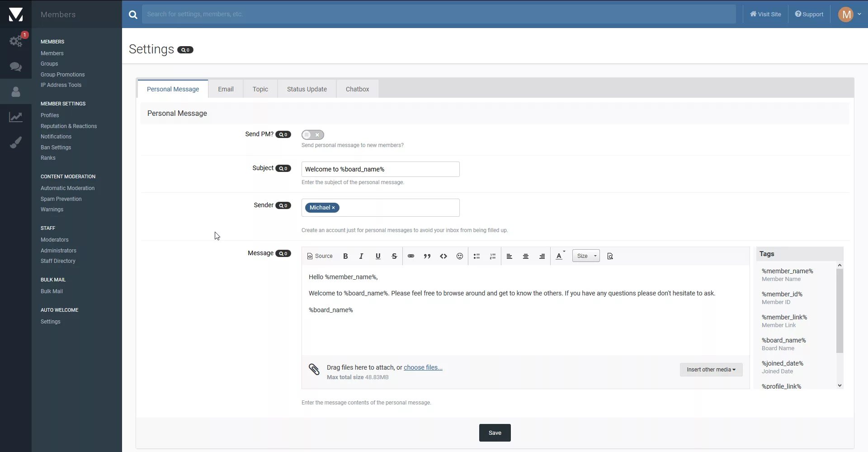
Task: Open the System gears icon in sidebar
Action: [16, 41]
